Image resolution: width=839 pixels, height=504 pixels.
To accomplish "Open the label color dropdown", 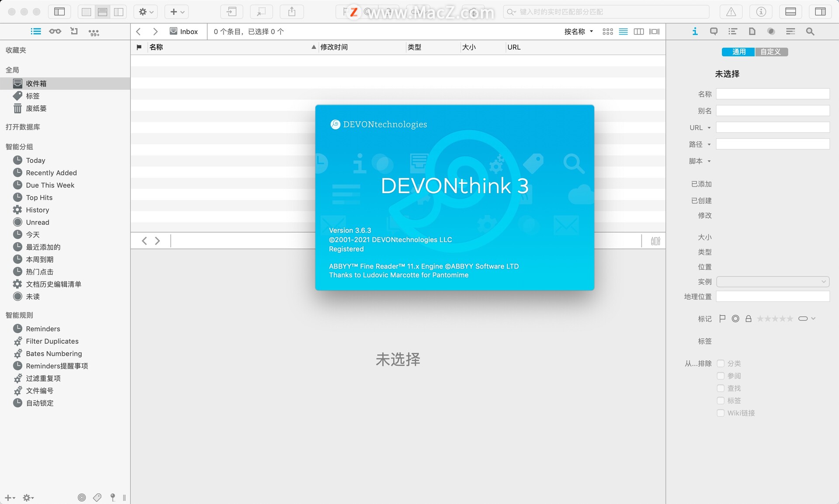I will point(807,319).
